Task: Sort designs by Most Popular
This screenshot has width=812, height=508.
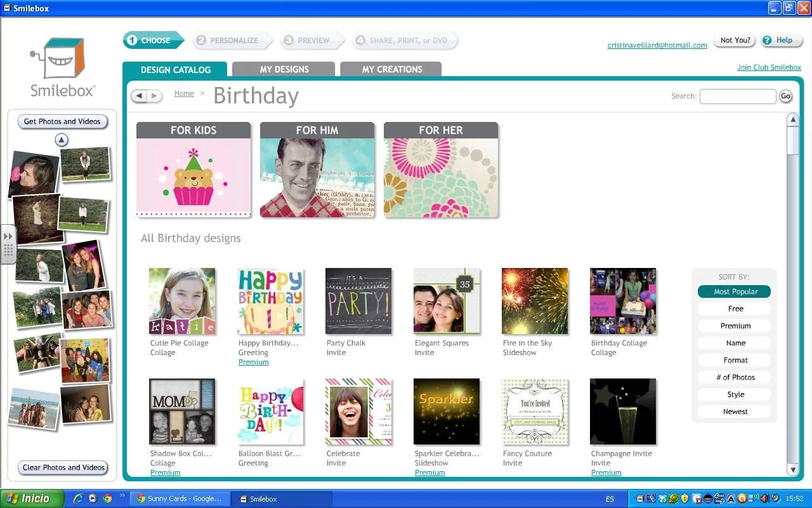Action: coord(735,291)
